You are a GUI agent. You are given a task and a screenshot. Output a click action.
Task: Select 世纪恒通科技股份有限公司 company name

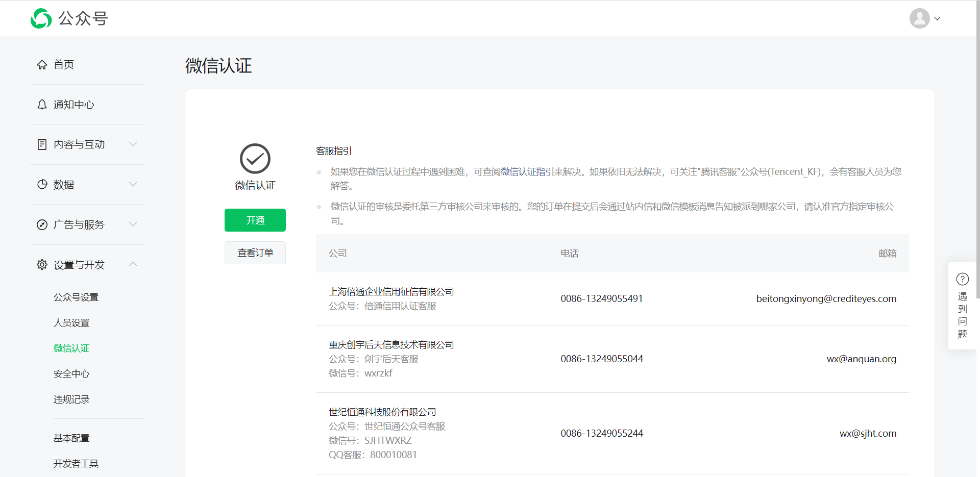coord(382,412)
